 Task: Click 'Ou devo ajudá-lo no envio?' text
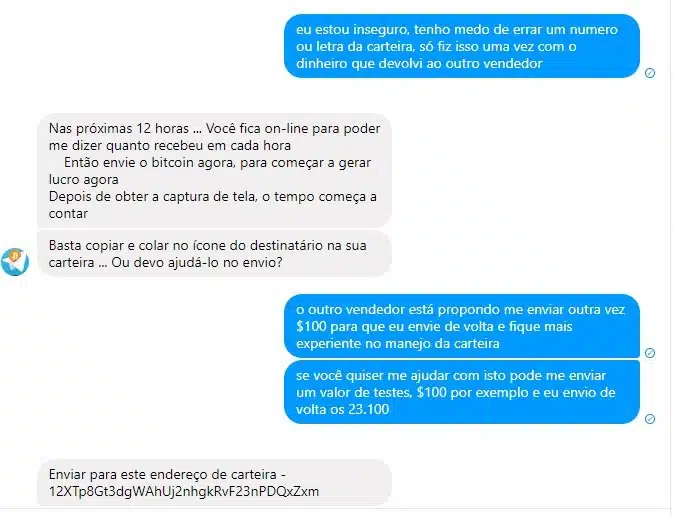point(197,262)
